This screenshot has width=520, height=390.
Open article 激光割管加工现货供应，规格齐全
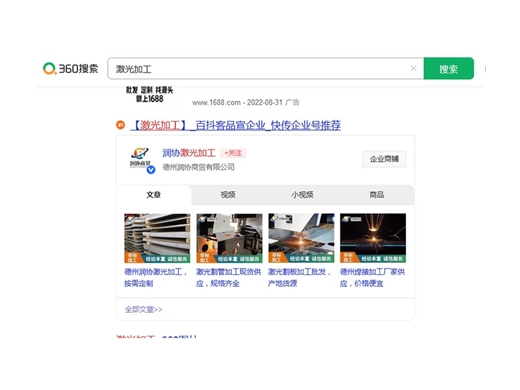click(x=229, y=277)
